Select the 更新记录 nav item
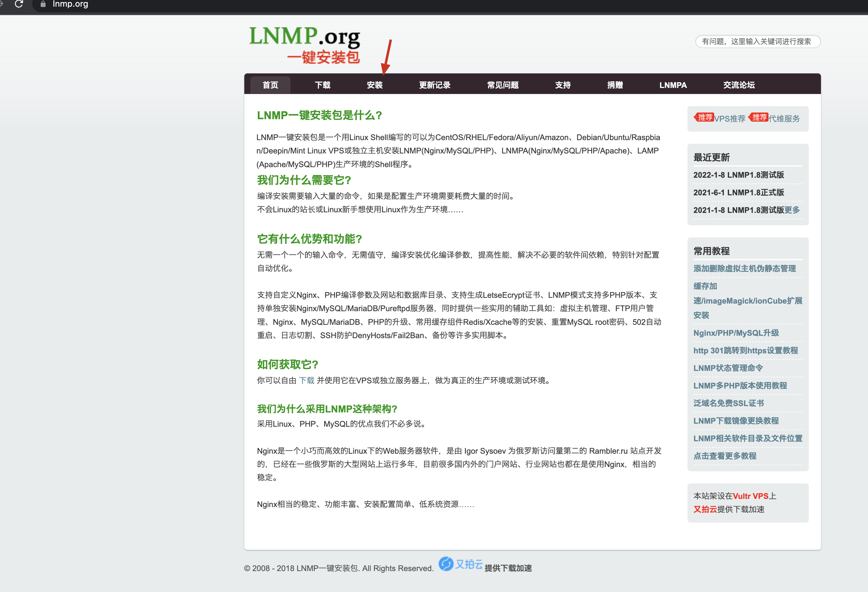Image resolution: width=868 pixels, height=592 pixels. pyautogui.click(x=434, y=85)
